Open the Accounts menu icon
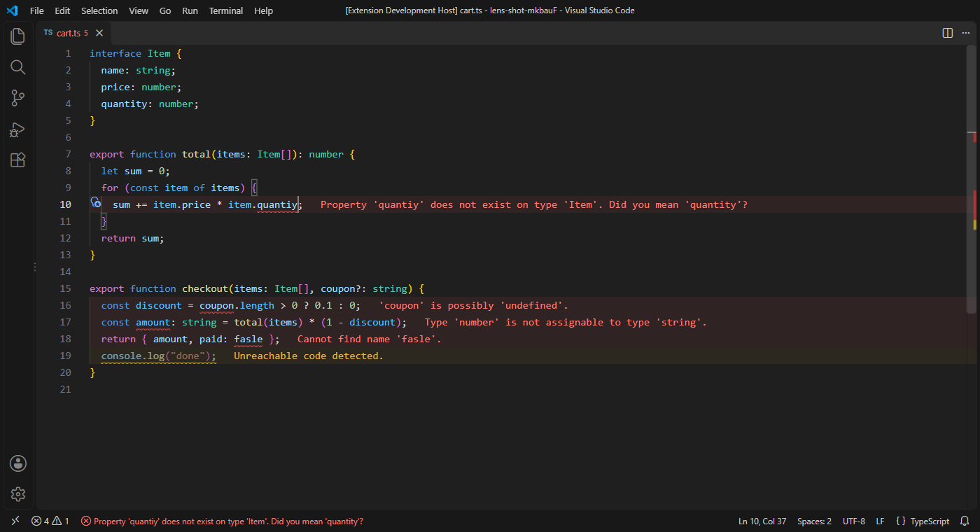 pos(18,463)
